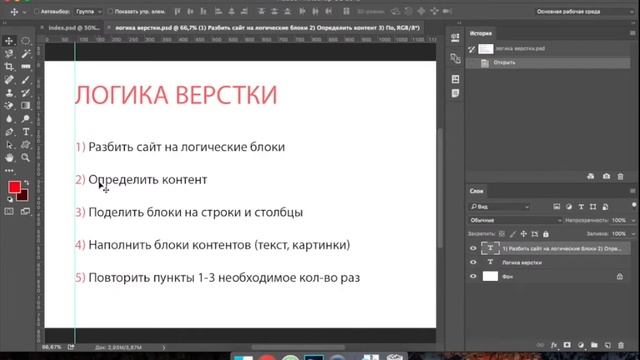Create new adjustment layer
Screen dimensions: 640x360
581,345
